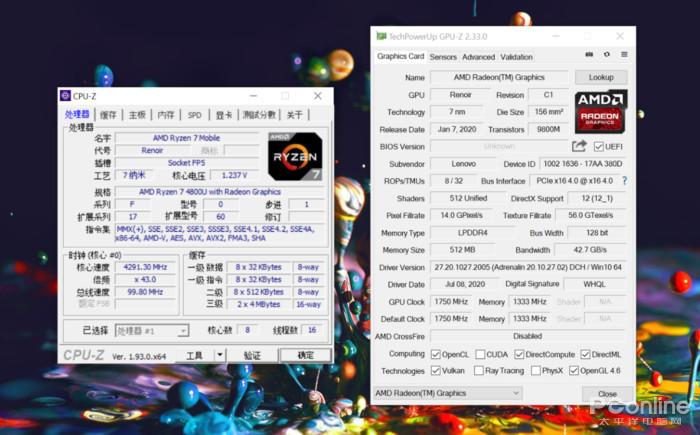Expand the 工具 button dropdown arrow
700x435 pixels.
(x=220, y=356)
